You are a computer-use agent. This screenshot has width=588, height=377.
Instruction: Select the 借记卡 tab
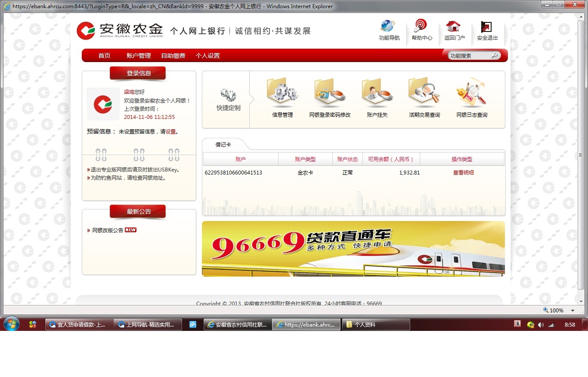pyautogui.click(x=223, y=145)
